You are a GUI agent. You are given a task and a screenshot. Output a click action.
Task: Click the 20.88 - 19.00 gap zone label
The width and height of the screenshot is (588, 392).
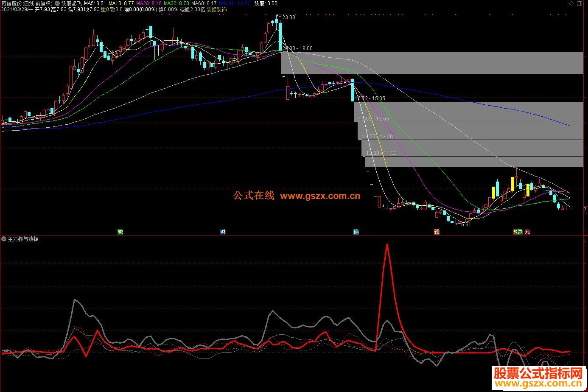pos(297,48)
